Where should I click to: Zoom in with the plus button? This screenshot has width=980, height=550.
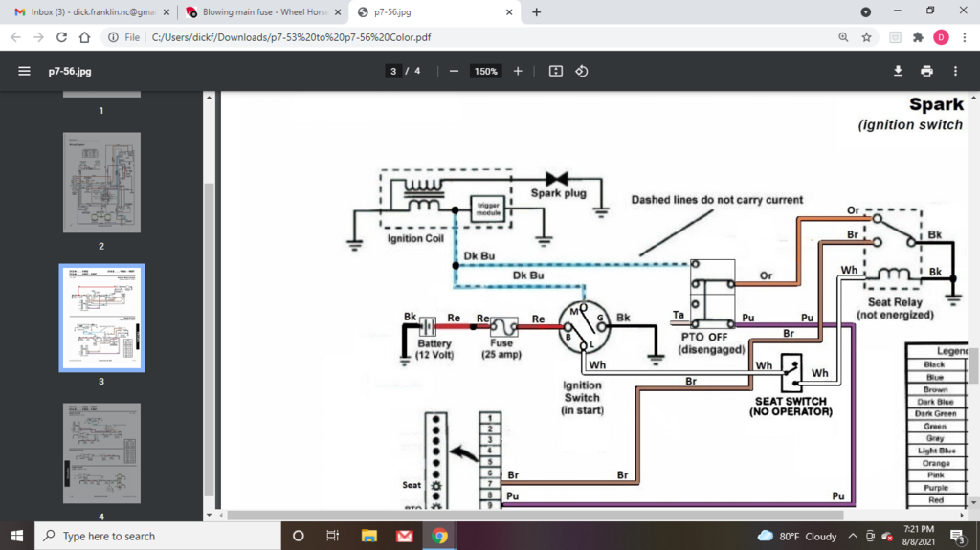pyautogui.click(x=518, y=72)
